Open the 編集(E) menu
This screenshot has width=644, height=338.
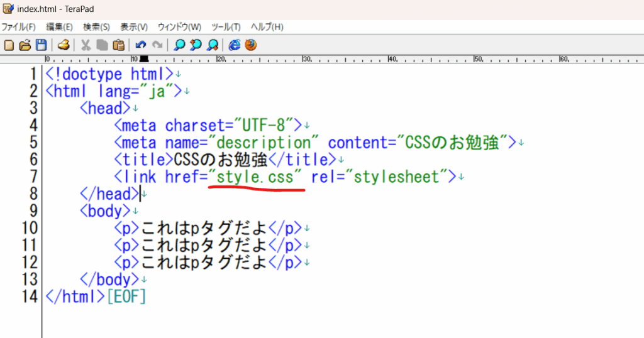[59, 27]
